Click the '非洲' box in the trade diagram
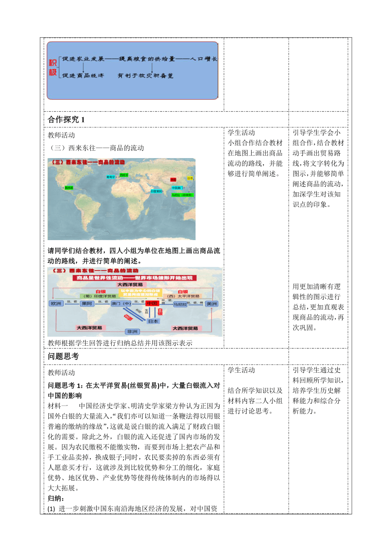 click(132, 332)
